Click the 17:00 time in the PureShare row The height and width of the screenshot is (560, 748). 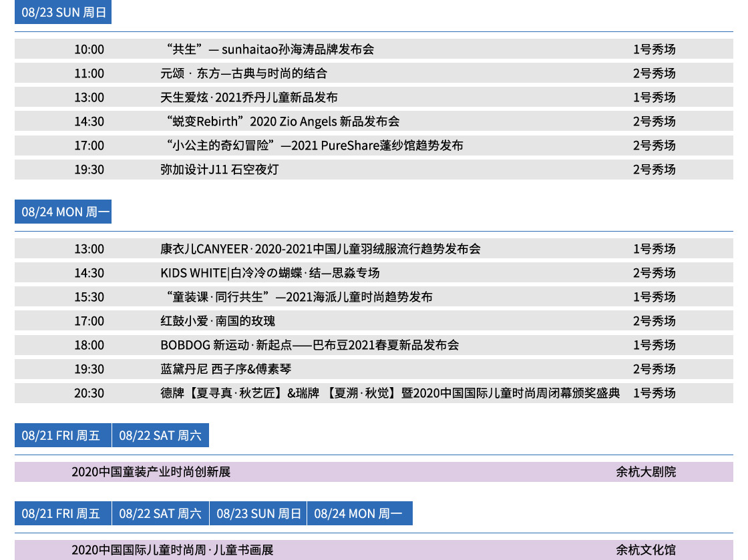coord(89,146)
